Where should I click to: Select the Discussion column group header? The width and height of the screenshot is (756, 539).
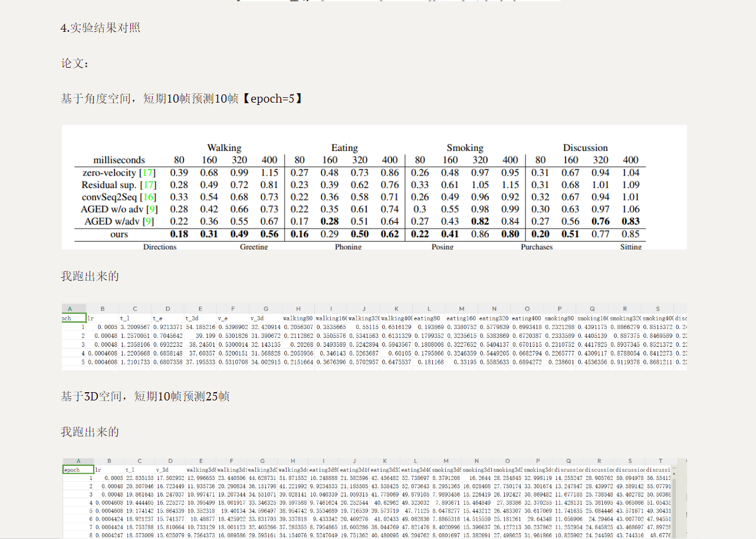click(585, 147)
